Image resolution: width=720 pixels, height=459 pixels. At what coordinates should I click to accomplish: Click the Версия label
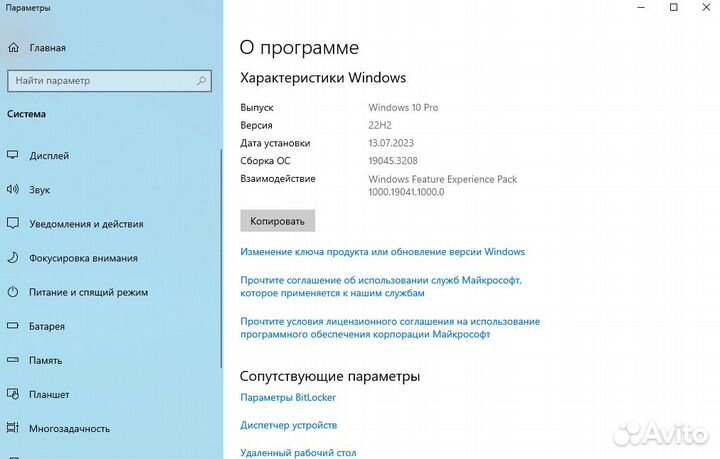[x=256, y=125]
